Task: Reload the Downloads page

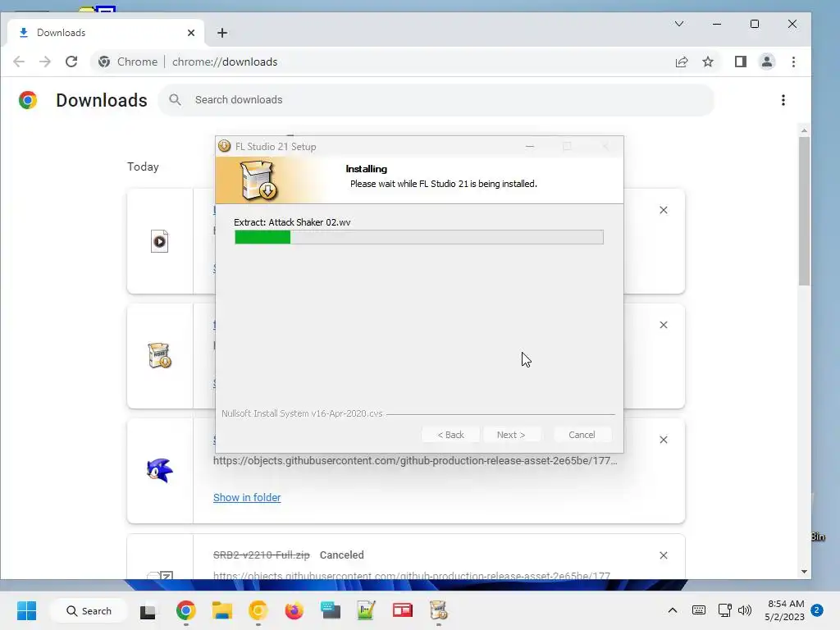Action: 71,62
